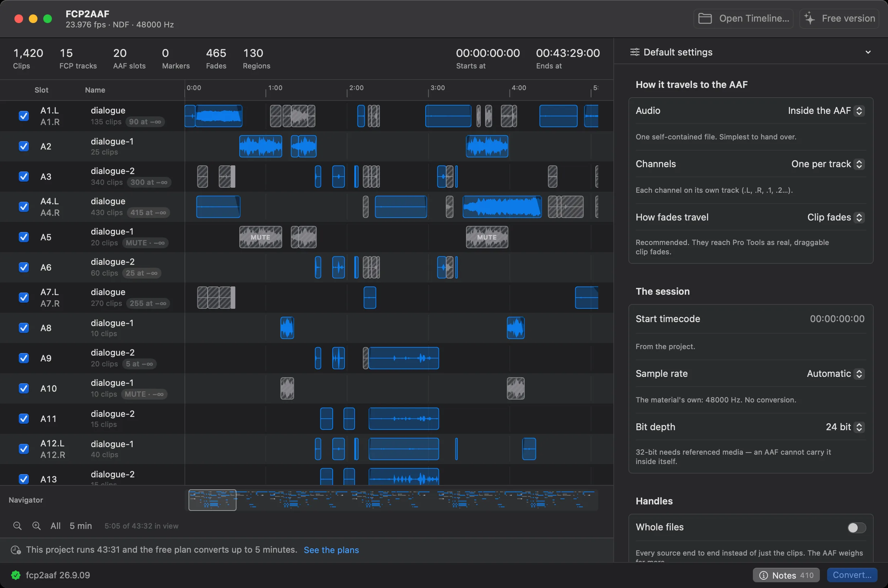Open the Audio 'Inside the AAF' dropdown

point(826,111)
